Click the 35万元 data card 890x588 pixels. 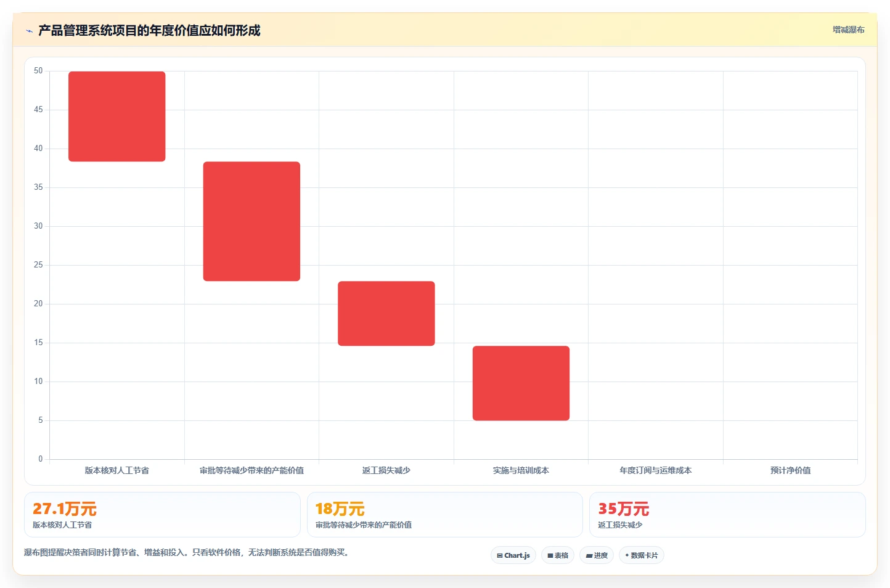click(727, 515)
